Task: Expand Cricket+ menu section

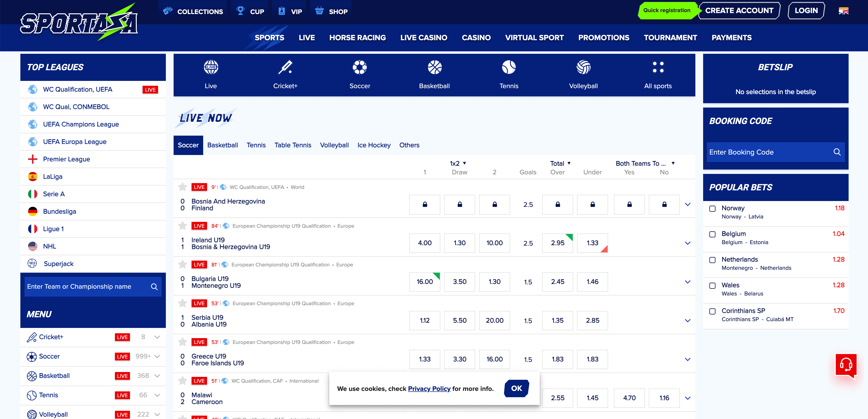Action: (157, 337)
